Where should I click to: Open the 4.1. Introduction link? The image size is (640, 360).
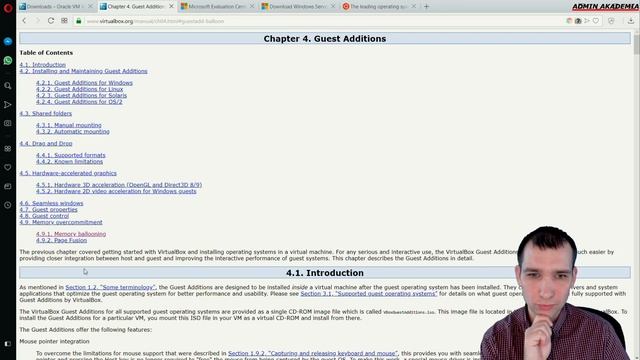[x=42, y=64]
